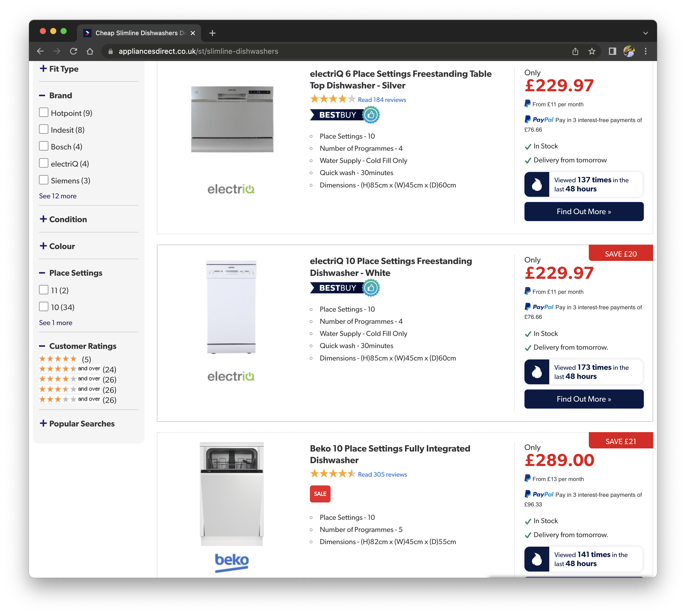
Task: Open the Read 305 reviews link
Action: coord(382,474)
